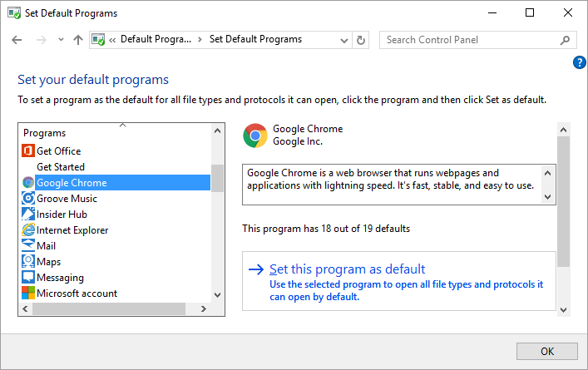Expand the address bar history dropdown
Image resolution: width=588 pixels, height=370 pixels.
(343, 40)
